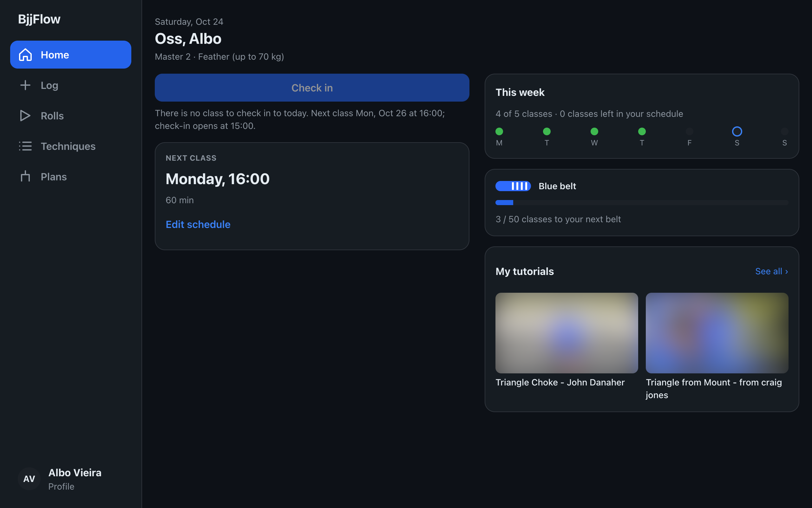Click the BjjFlow logo text
This screenshot has height=508, width=812.
click(39, 19)
